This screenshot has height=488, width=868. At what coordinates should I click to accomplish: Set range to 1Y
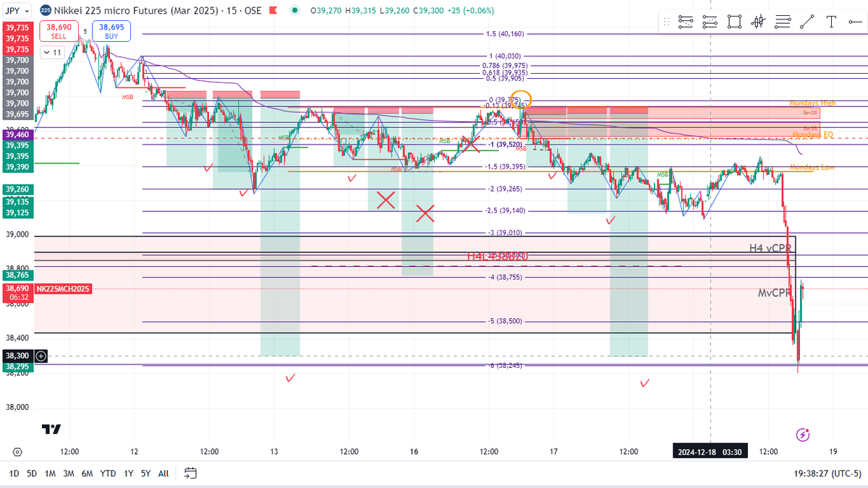[128, 474]
